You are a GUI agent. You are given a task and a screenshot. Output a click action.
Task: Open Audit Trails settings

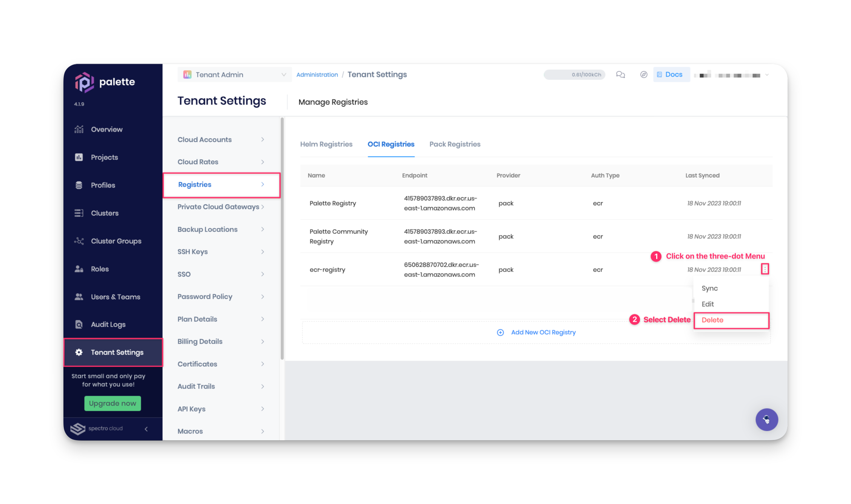[x=221, y=386]
